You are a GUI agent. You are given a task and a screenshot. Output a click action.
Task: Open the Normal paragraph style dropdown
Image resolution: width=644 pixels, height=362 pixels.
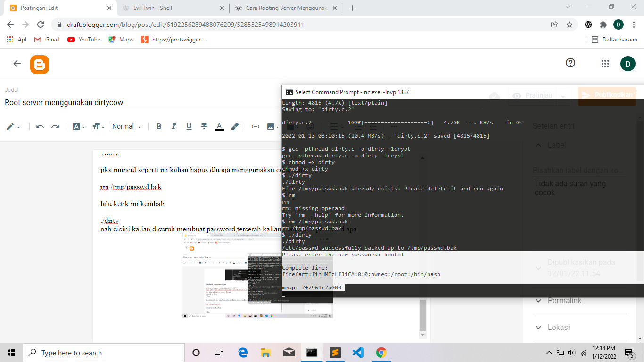coord(126,126)
